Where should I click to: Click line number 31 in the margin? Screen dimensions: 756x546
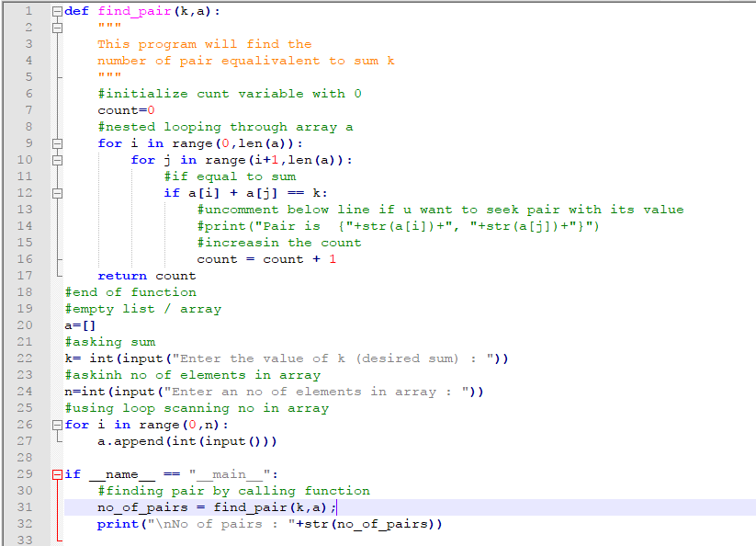tap(25, 507)
